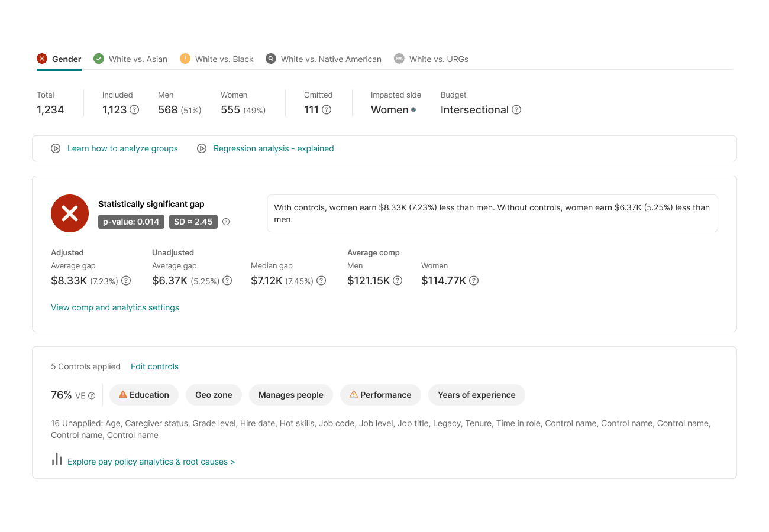Click help icon next to $7.12K median gap
Image resolution: width=769 pixels, height=532 pixels.
(321, 281)
